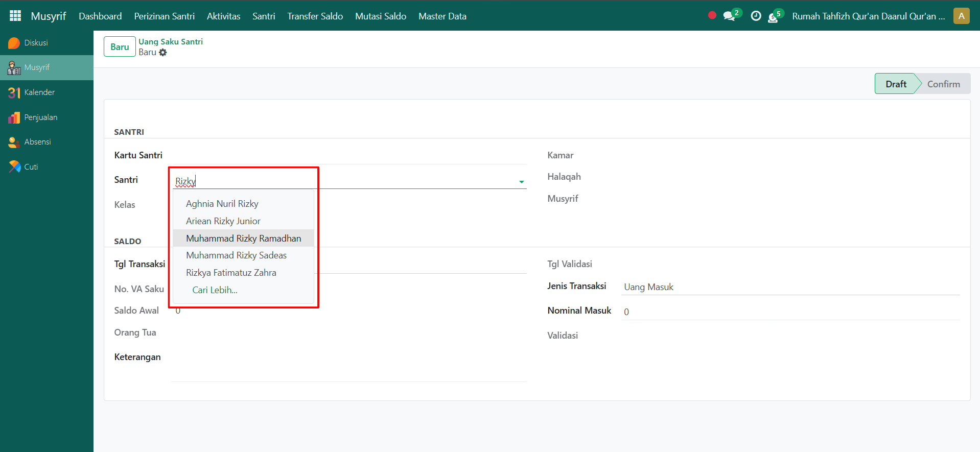Choose Aghnia Nuril Rizky from list
The width and height of the screenshot is (980, 452).
(222, 204)
